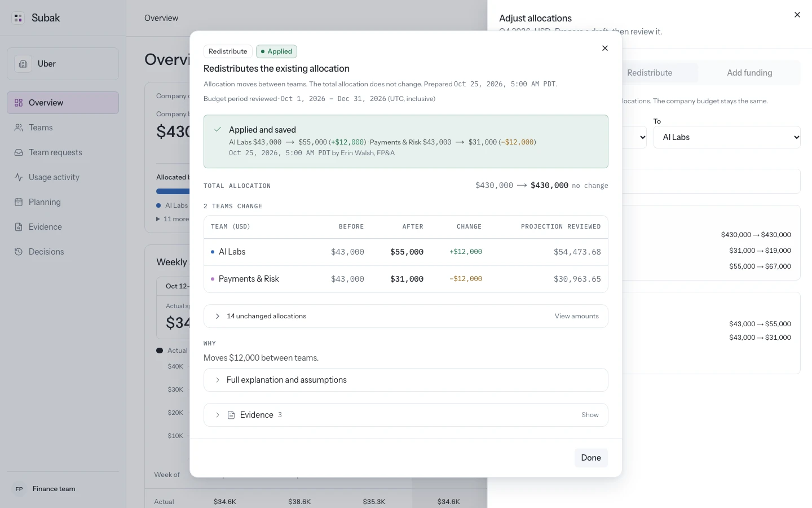Click the Payments & Risk row name
Image resolution: width=812 pixels, height=508 pixels.
(249, 279)
